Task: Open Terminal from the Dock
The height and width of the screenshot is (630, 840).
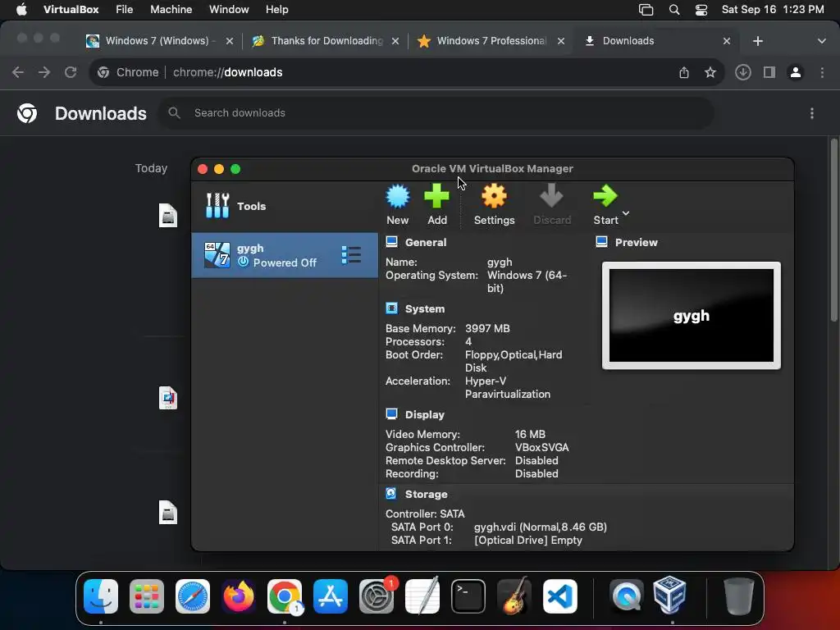Action: click(468, 596)
